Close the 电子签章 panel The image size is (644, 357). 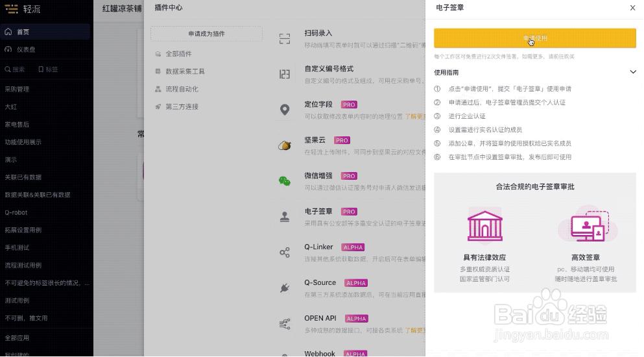pos(632,8)
